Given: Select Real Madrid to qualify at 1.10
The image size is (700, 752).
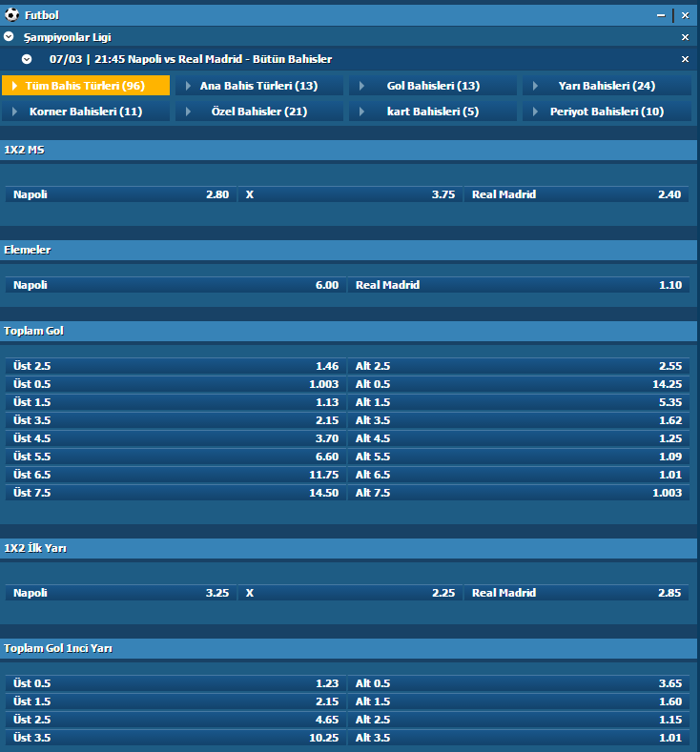Looking at the screenshot, I should click(x=518, y=285).
